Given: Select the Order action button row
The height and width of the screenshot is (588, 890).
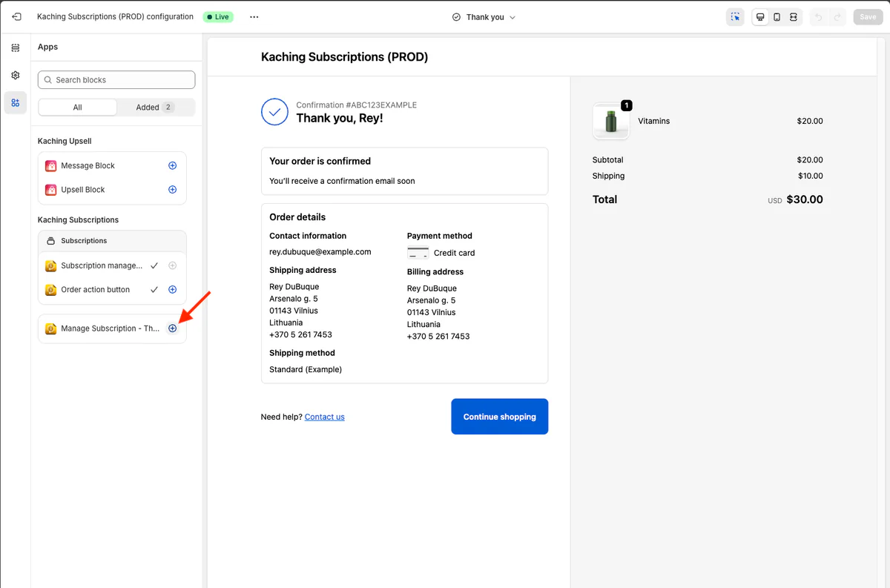Looking at the screenshot, I should 112,289.
